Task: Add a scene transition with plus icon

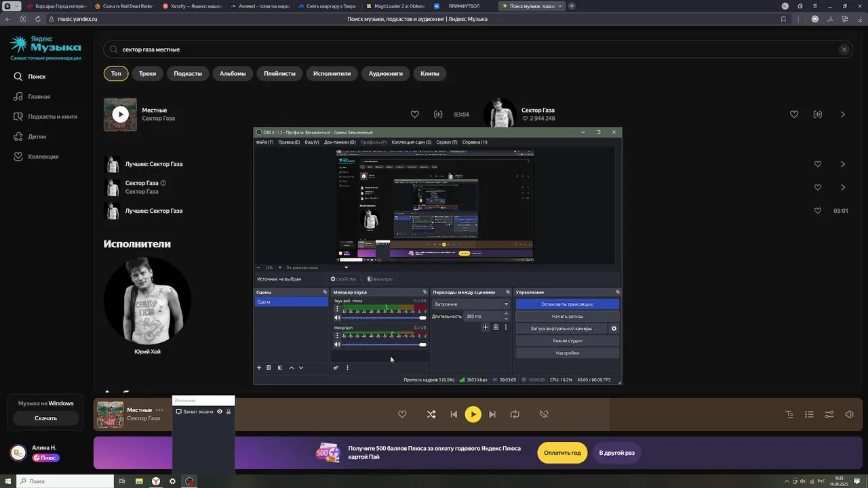Action: coord(486,327)
